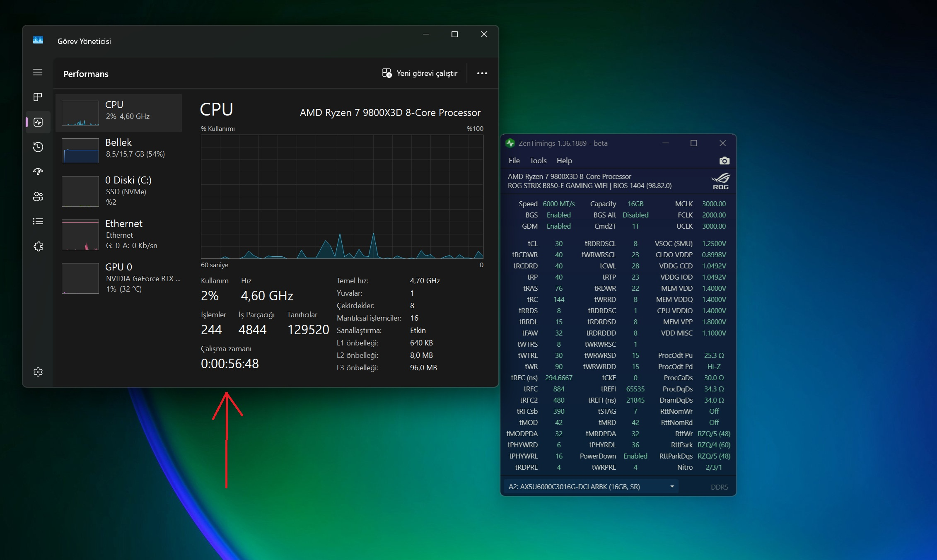Open the Services puzzle icon in sidebar
The height and width of the screenshot is (560, 937).
point(38,246)
